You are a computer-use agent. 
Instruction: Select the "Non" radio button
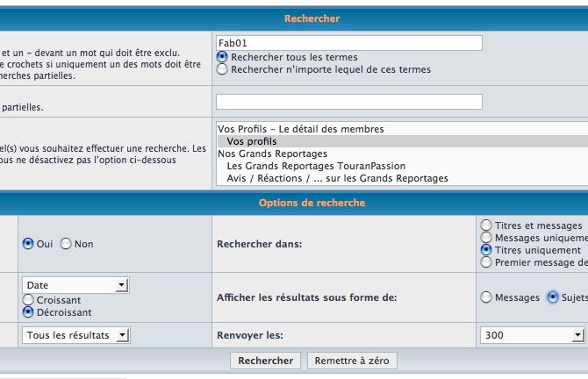[x=66, y=244]
